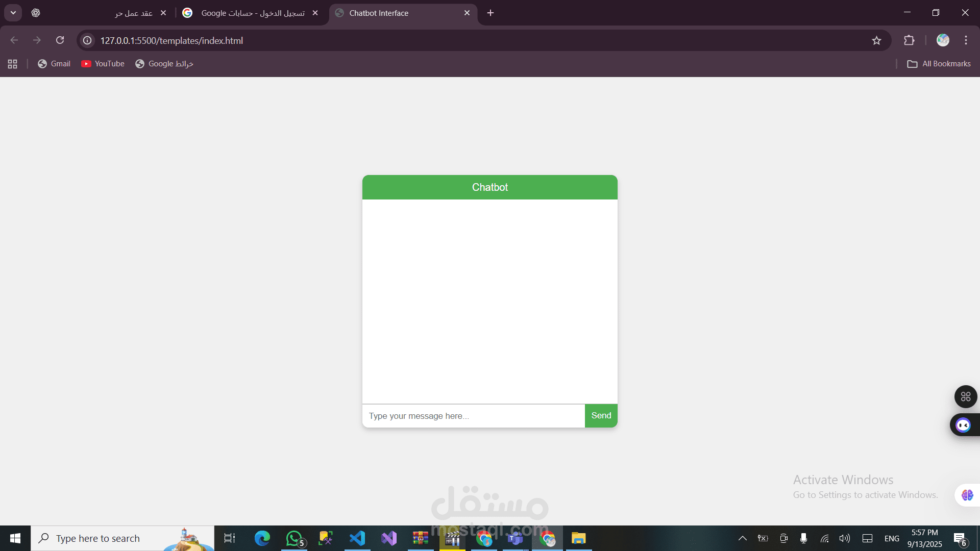Open the robot-face assistant floating widget
This screenshot has width=980, height=551.
pyautogui.click(x=963, y=425)
